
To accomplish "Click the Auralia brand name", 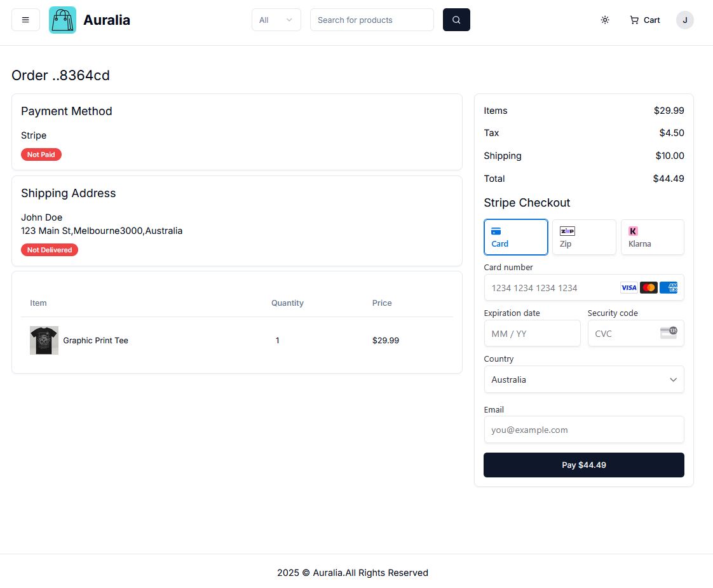I will point(106,20).
